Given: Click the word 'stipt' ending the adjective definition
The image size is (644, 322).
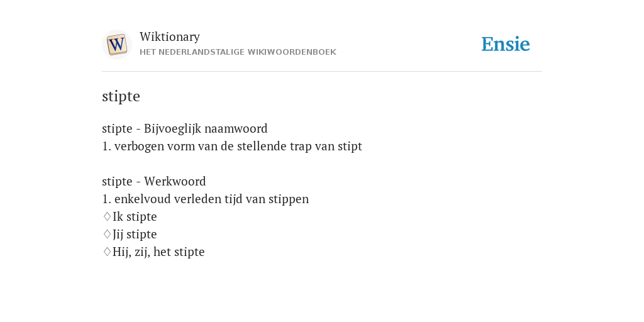Looking at the screenshot, I should pos(350,146).
